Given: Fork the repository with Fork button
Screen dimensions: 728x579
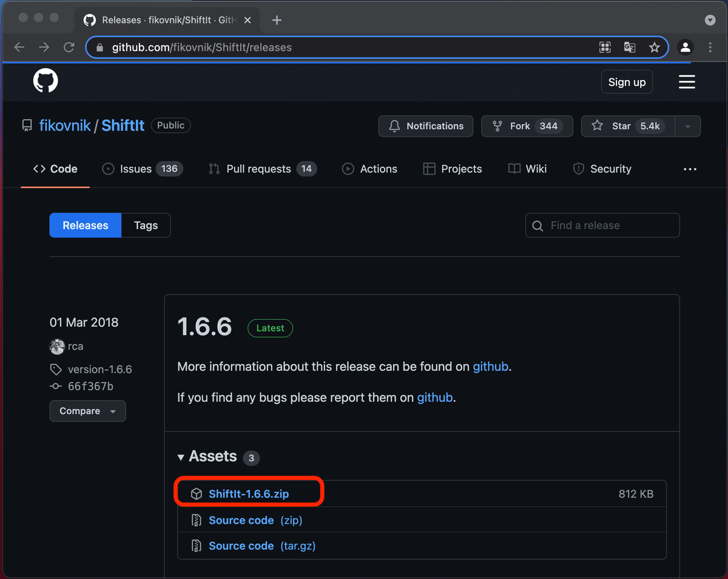Looking at the screenshot, I should coord(527,126).
